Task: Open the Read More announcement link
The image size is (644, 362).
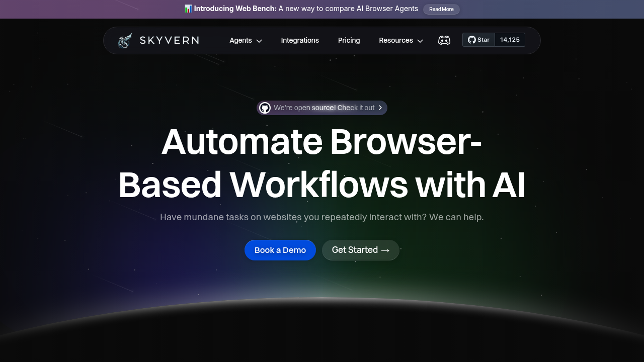Action: [441, 9]
